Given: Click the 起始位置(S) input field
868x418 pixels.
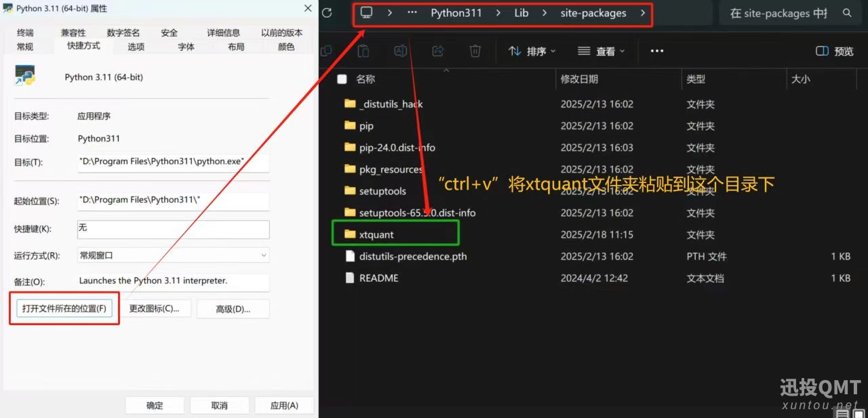Looking at the screenshot, I should click(174, 201).
